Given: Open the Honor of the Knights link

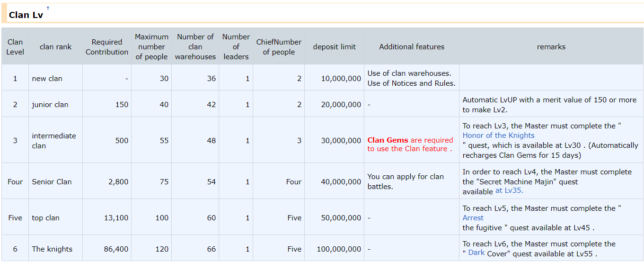Looking at the screenshot, I should click(498, 136).
